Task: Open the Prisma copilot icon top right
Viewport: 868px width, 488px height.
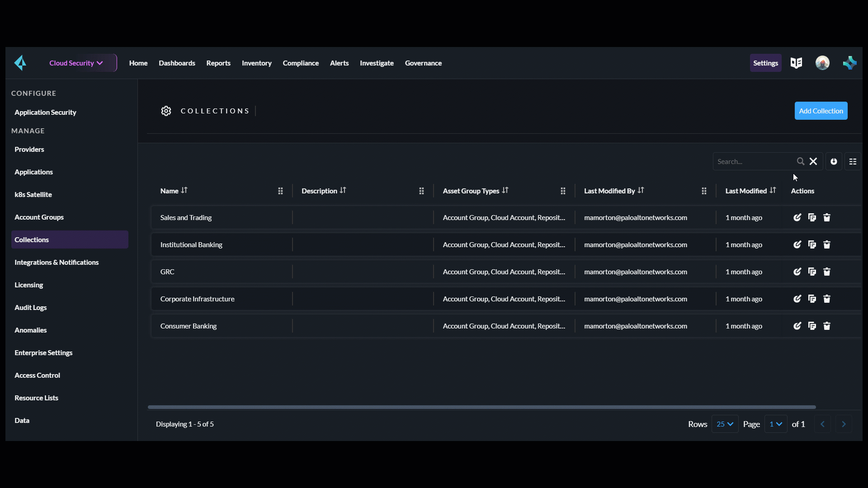Action: 849,63
